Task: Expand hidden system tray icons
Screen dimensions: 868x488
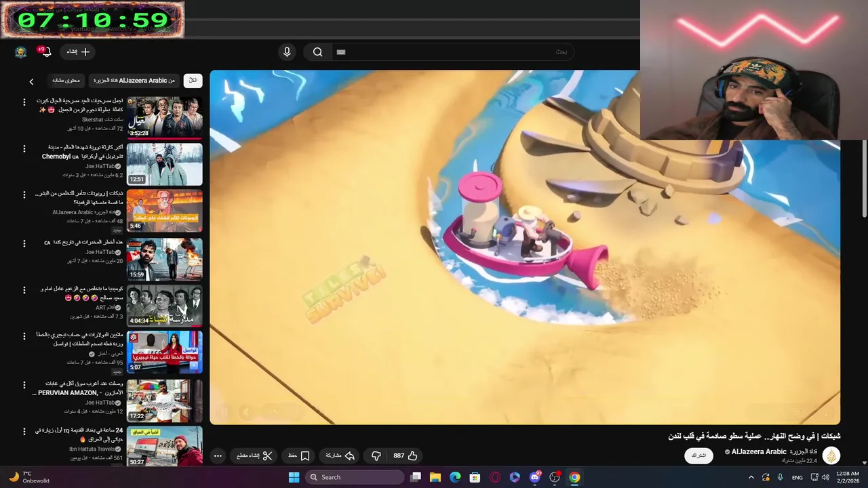Action: 751,477
